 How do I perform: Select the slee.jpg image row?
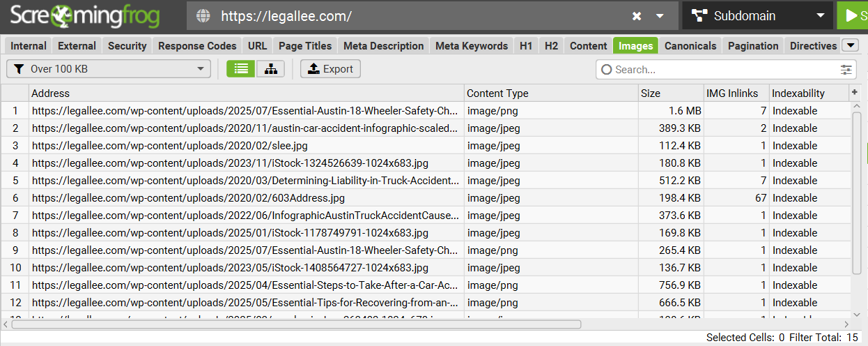[x=169, y=146]
